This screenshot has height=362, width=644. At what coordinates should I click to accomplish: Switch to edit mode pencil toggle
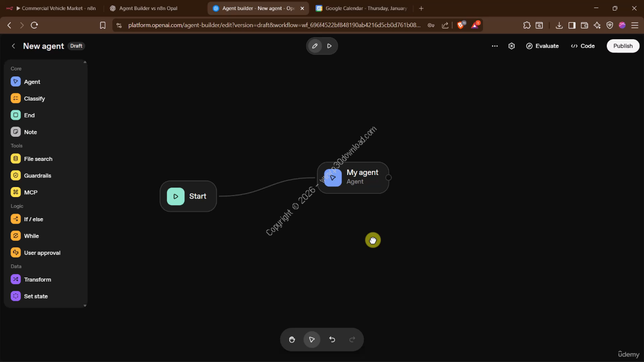315,46
